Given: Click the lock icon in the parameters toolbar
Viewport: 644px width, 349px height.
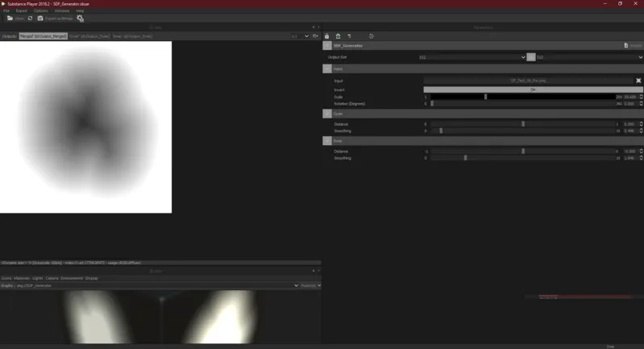Looking at the screenshot, I should click(326, 36).
